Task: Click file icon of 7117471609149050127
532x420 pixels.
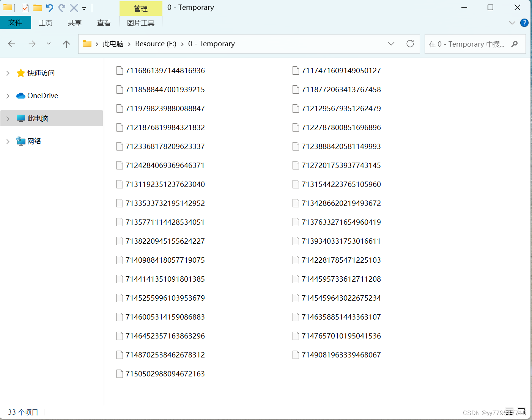Action: [296, 71]
